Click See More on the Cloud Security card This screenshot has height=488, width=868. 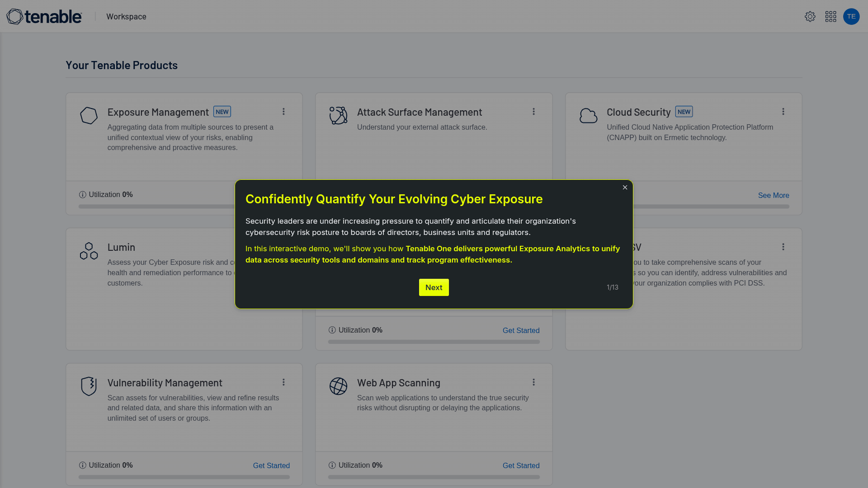tap(774, 196)
